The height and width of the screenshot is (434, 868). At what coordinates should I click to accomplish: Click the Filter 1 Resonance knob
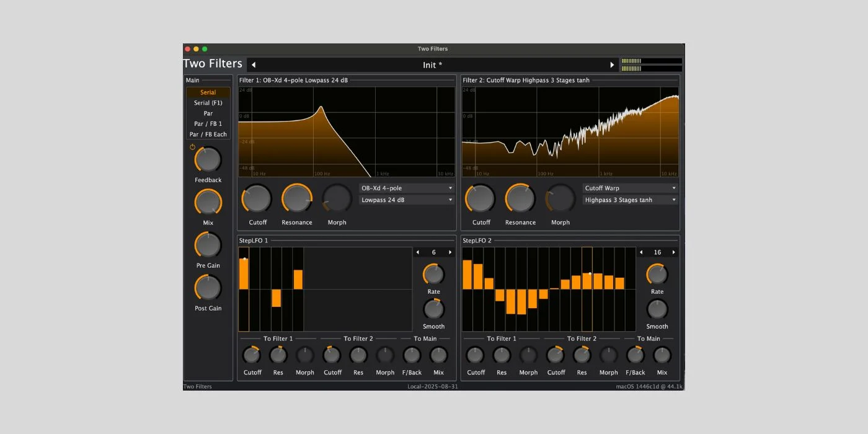coord(297,199)
